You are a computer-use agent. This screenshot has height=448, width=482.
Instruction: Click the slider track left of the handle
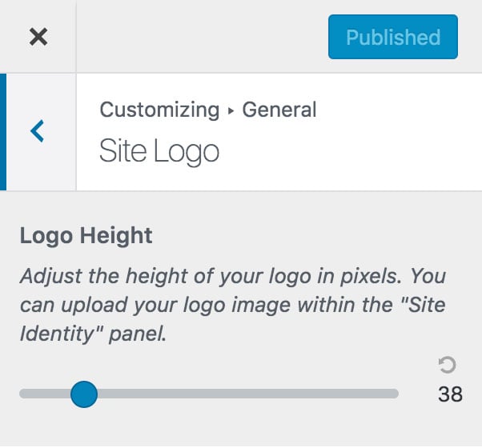(x=45, y=394)
